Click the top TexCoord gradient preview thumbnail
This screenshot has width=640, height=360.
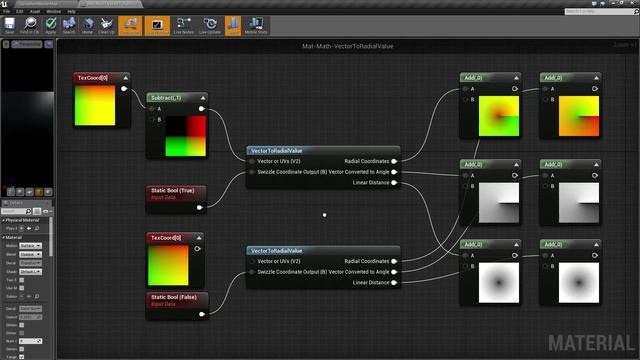[95, 105]
